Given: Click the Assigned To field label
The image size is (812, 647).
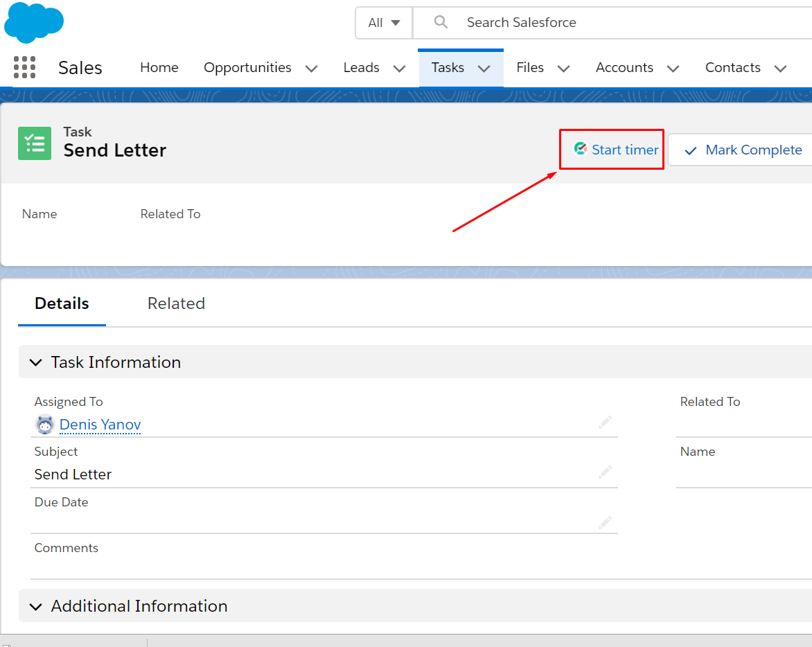Looking at the screenshot, I should point(69,402).
